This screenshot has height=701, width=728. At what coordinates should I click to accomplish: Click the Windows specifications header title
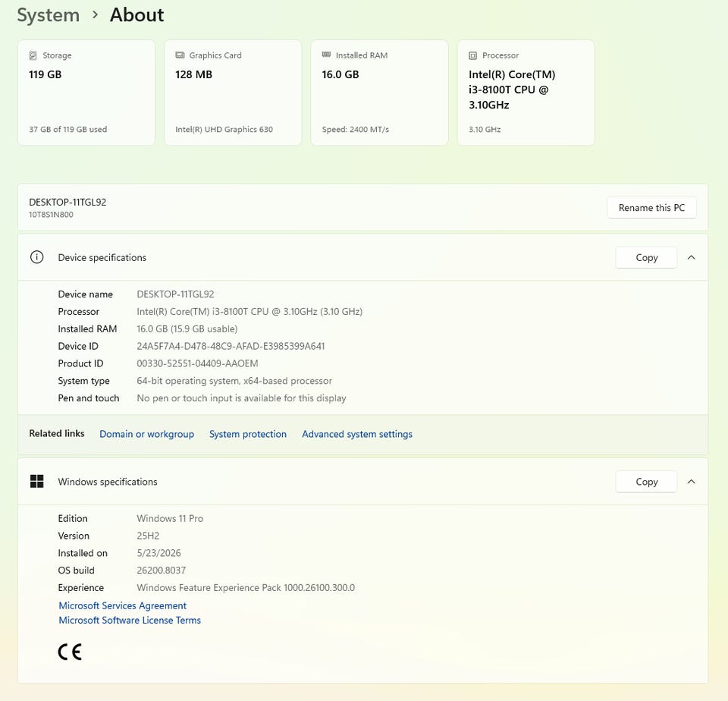coord(108,482)
